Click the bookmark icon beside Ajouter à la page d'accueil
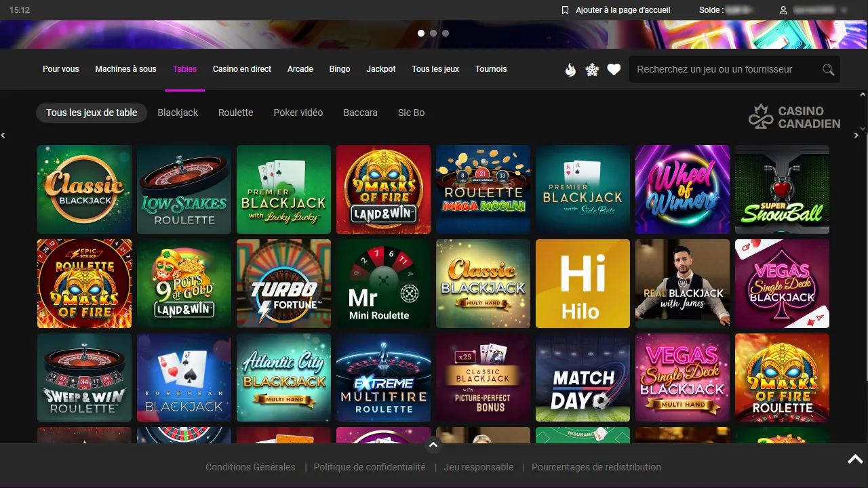The width and height of the screenshot is (868, 488). tap(565, 10)
